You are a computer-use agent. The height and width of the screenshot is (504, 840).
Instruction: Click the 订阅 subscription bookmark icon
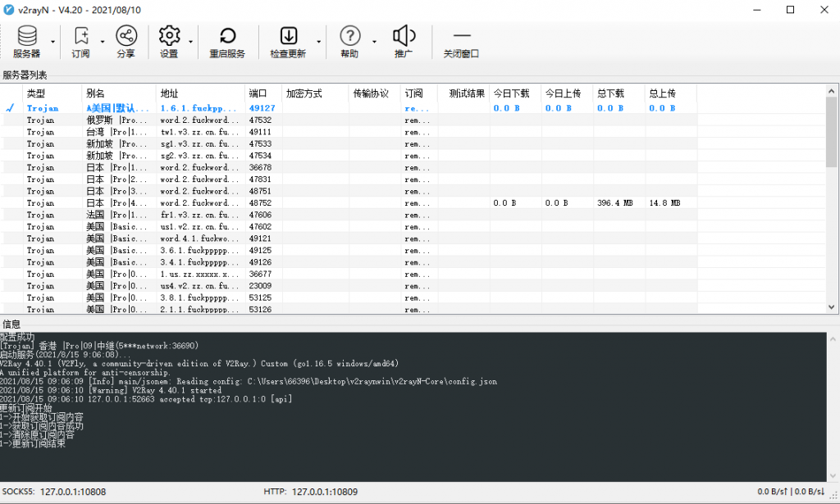(80, 36)
